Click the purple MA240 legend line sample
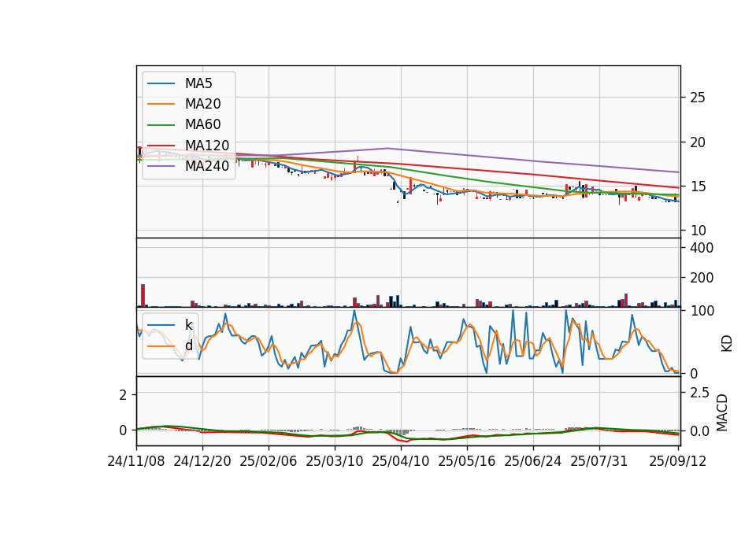Viewport: 756px width, 543px height. pos(161,166)
